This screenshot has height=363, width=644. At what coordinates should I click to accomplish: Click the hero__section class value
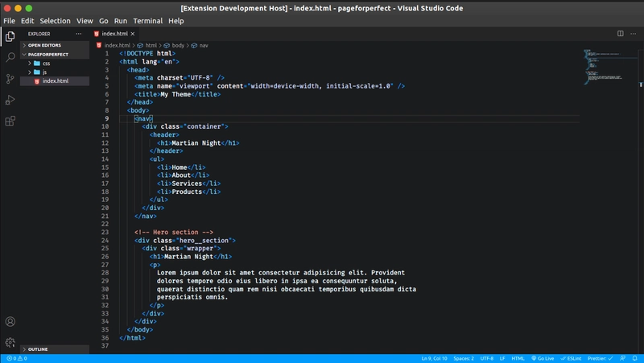click(204, 240)
